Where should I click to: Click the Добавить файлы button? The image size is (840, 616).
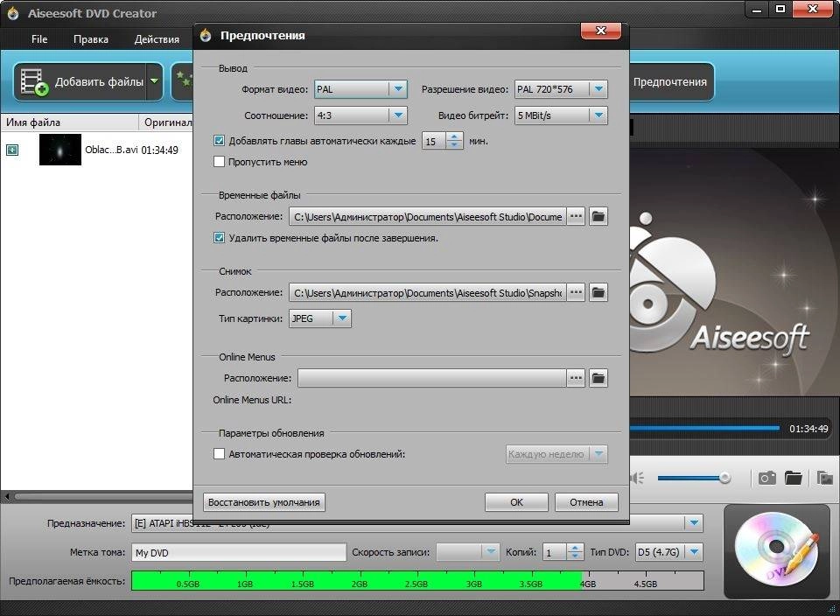coord(87,82)
